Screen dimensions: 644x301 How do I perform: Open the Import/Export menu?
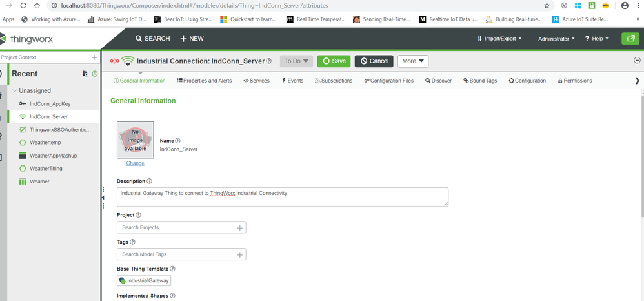click(499, 39)
